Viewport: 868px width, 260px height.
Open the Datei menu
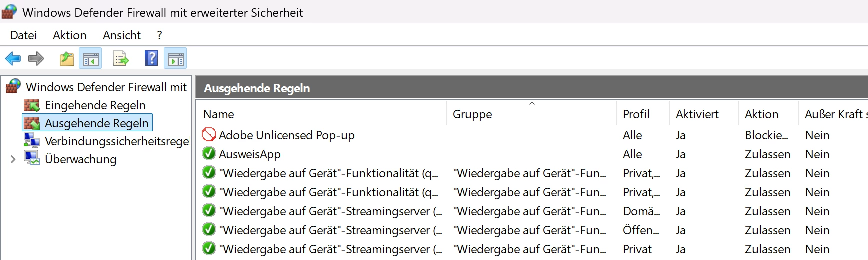coord(23,35)
